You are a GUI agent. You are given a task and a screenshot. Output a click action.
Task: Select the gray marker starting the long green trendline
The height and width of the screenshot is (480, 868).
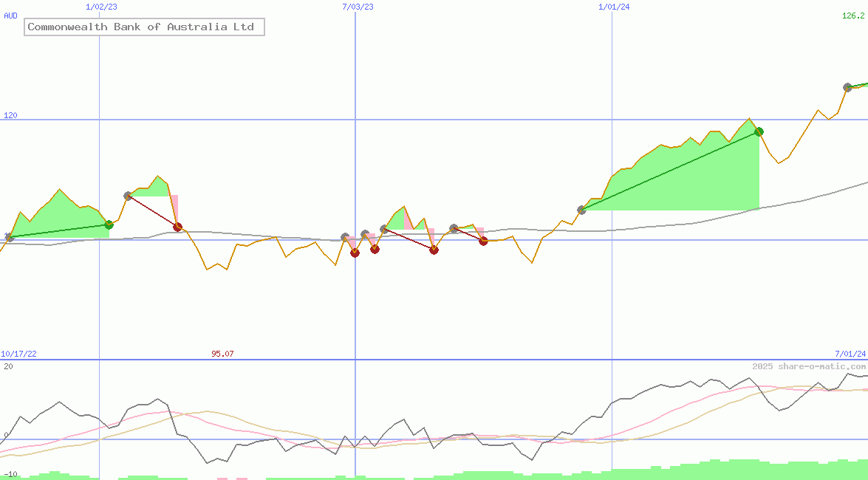[581, 210]
